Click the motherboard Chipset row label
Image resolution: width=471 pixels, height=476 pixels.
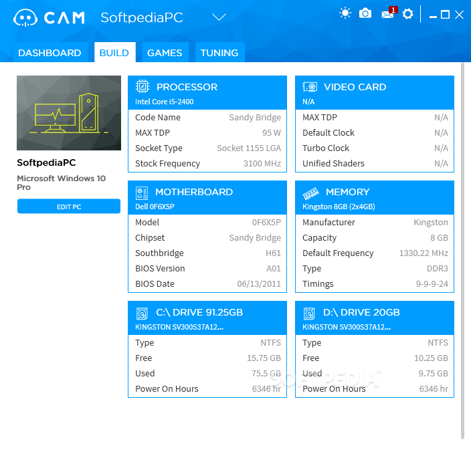(150, 238)
